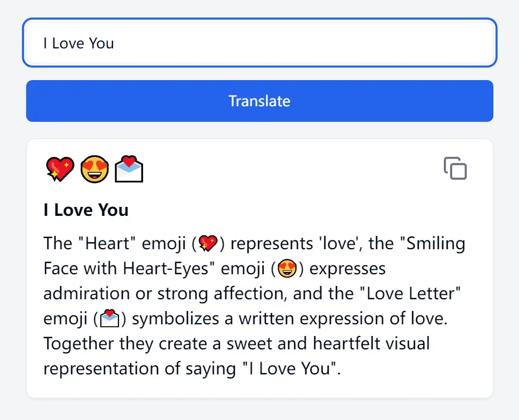Click the sparkling heart at the row start
519x420 pixels.
[x=60, y=169]
